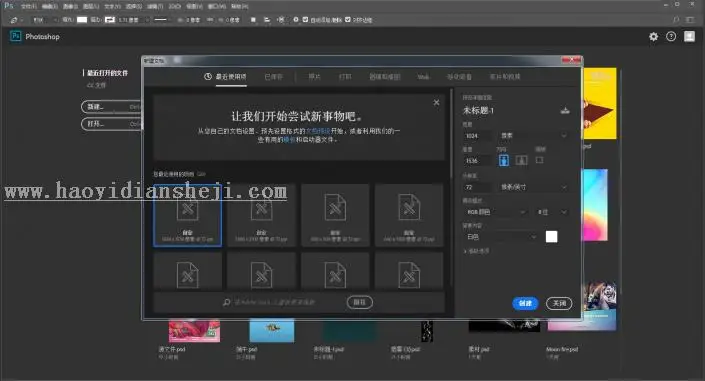Image resolution: width=705 pixels, height=381 pixels.
Task: Open the 3D(D) menu
Action: tap(174, 6)
